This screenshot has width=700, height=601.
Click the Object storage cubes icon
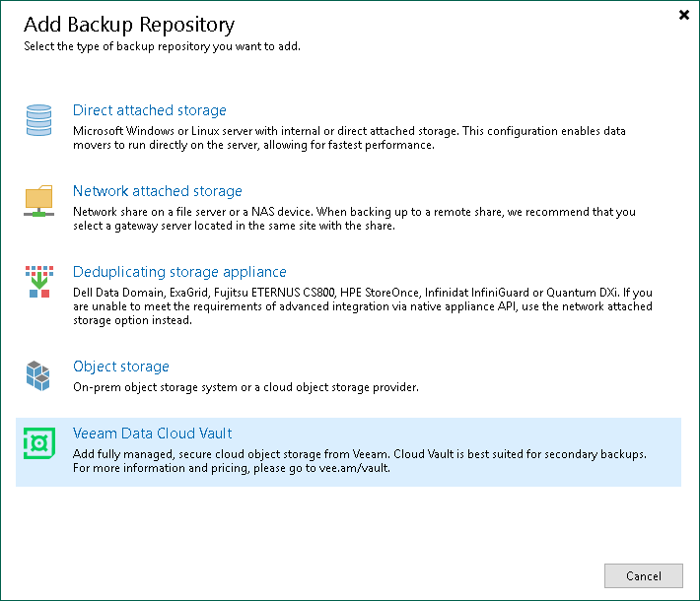pyautogui.click(x=37, y=375)
